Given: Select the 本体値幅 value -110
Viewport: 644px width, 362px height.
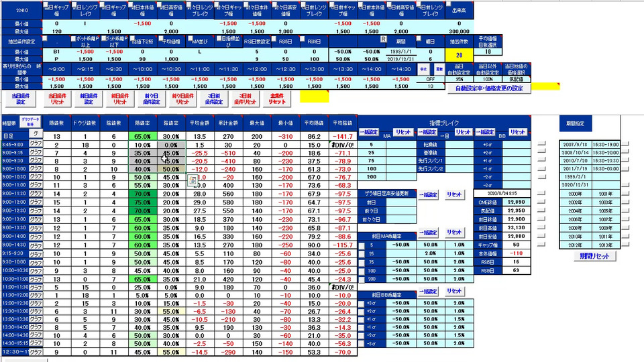Looking at the screenshot, I should pos(516,253).
